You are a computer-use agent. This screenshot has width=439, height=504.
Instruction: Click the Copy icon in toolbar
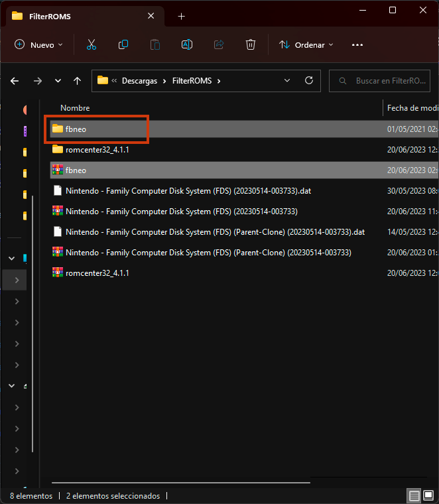(123, 44)
